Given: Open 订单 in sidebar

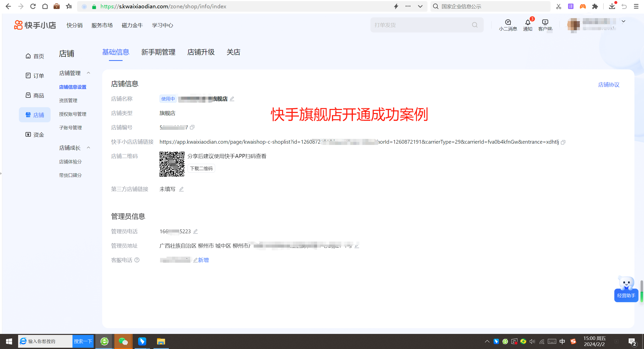Looking at the screenshot, I should point(35,76).
